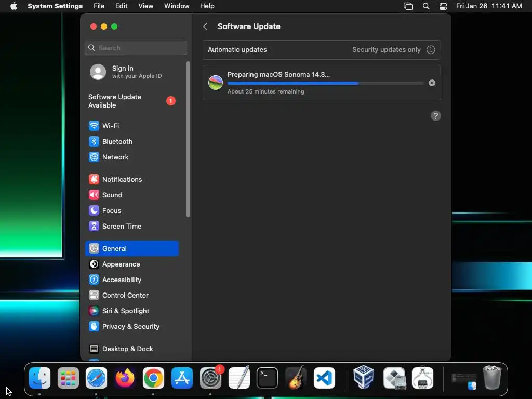The width and height of the screenshot is (532, 399).
Task: Open the Window menu
Action: click(x=177, y=6)
